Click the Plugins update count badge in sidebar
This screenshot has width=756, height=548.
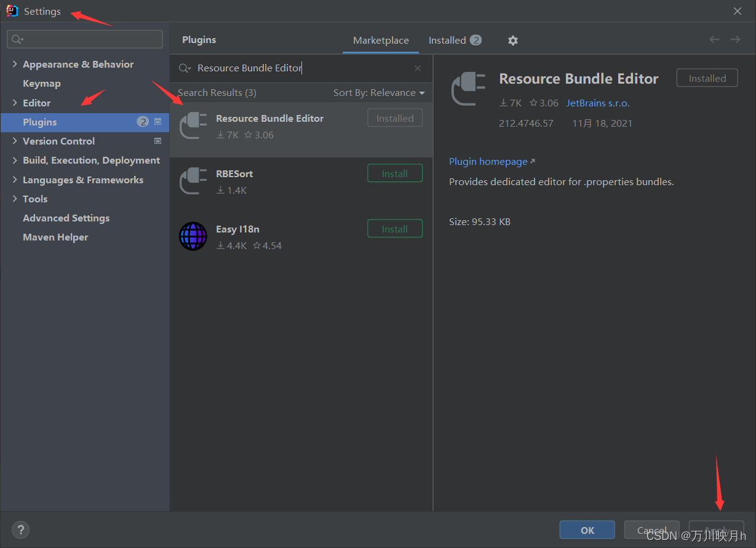(x=143, y=122)
